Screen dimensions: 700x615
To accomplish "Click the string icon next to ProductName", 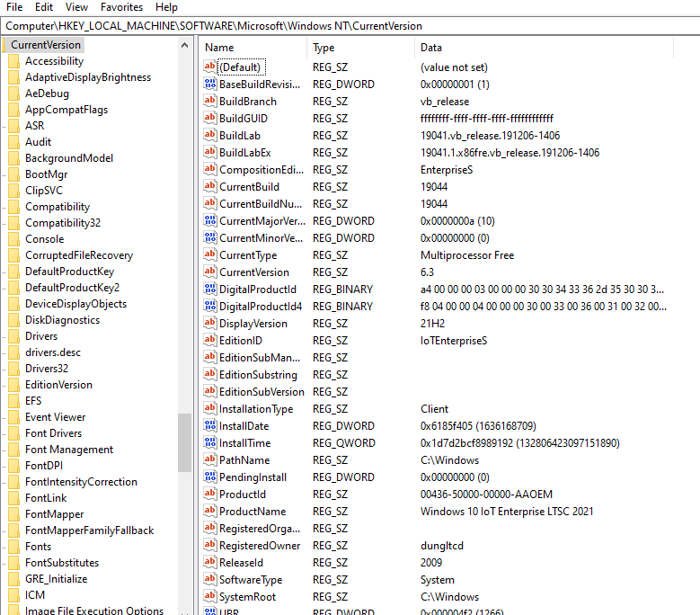I will point(210,511).
